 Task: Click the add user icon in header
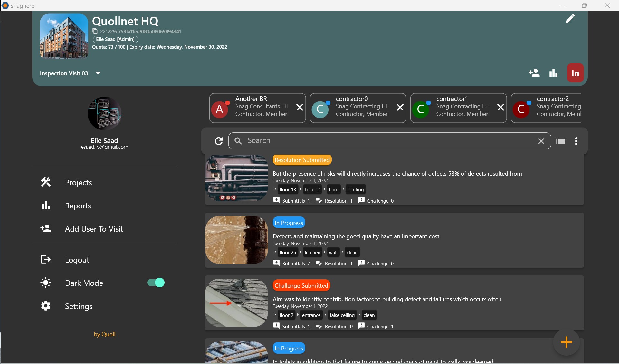534,73
